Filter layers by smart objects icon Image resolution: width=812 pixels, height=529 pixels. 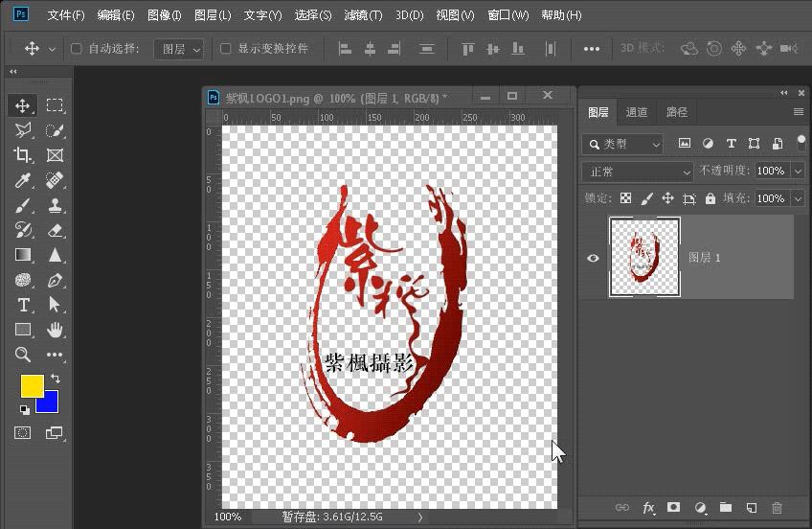tap(778, 144)
